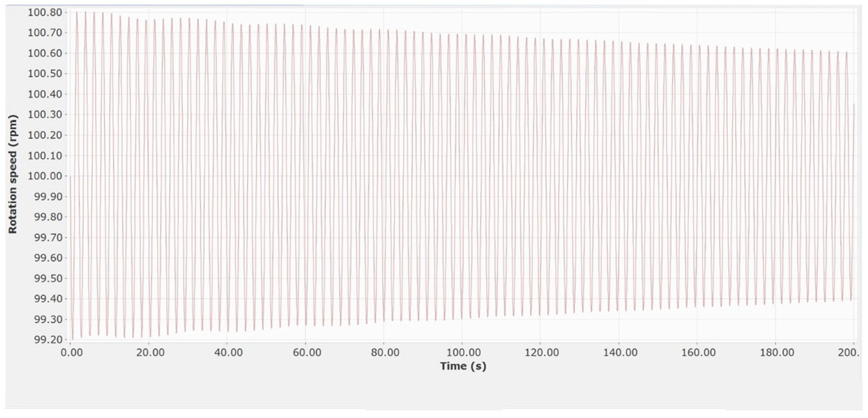Select the 99.20 y-axis tick value
The image size is (868, 418).
(x=48, y=340)
